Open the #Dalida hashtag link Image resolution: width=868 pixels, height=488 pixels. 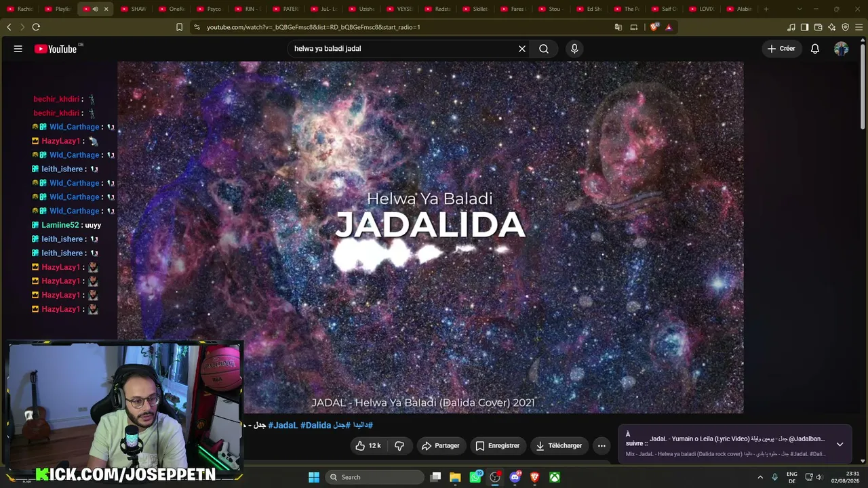315,425
